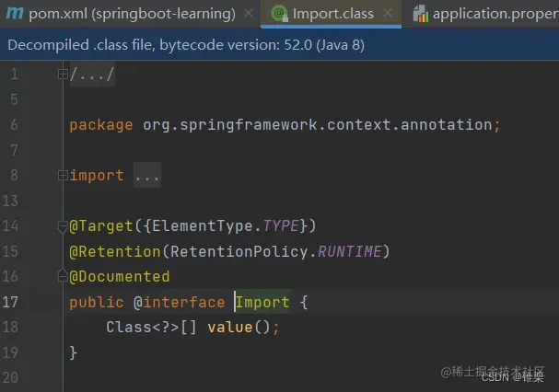
Task: Click the annotation class icon on Import.class tab
Action: (x=279, y=14)
